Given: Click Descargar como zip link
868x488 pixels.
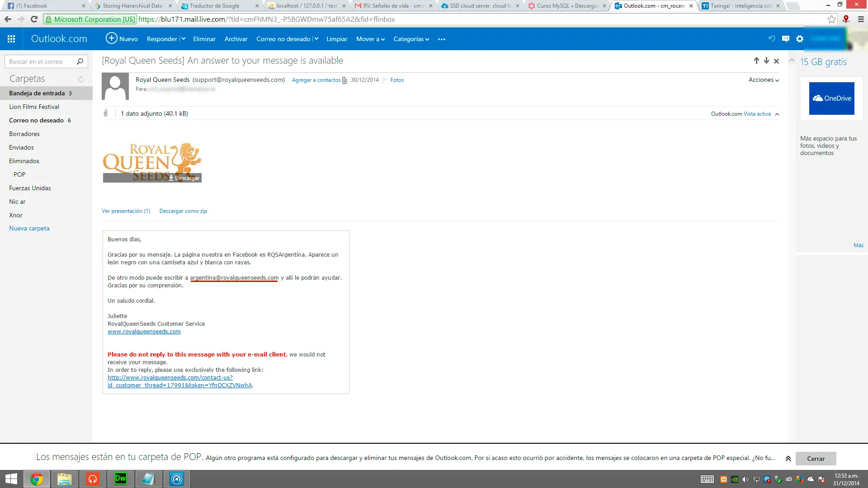Looking at the screenshot, I should 183,211.
